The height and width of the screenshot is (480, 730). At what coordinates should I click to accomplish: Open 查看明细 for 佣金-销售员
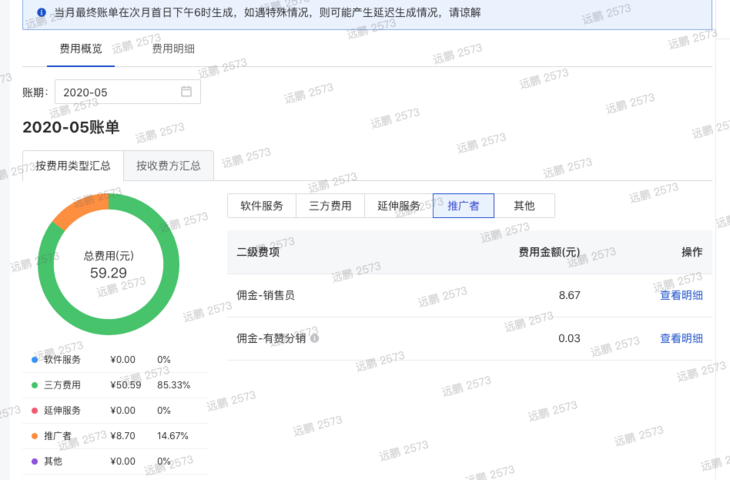point(681,295)
